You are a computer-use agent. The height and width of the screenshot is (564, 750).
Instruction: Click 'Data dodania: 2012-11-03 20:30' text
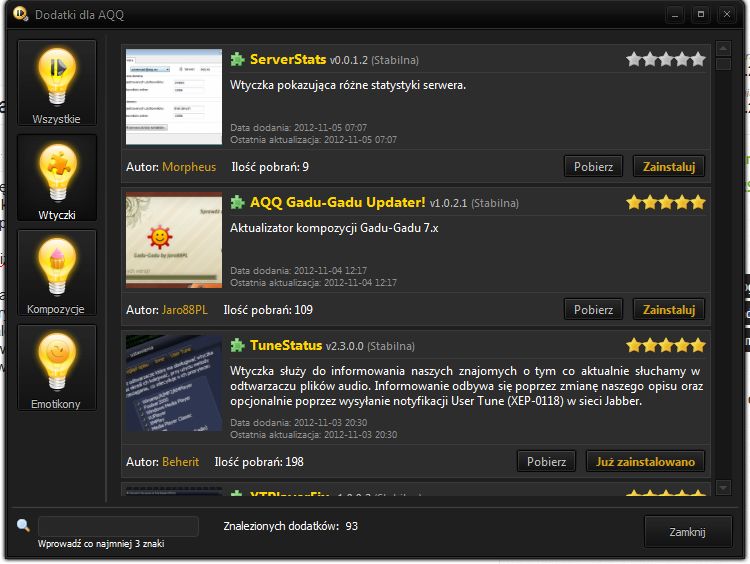point(298,423)
